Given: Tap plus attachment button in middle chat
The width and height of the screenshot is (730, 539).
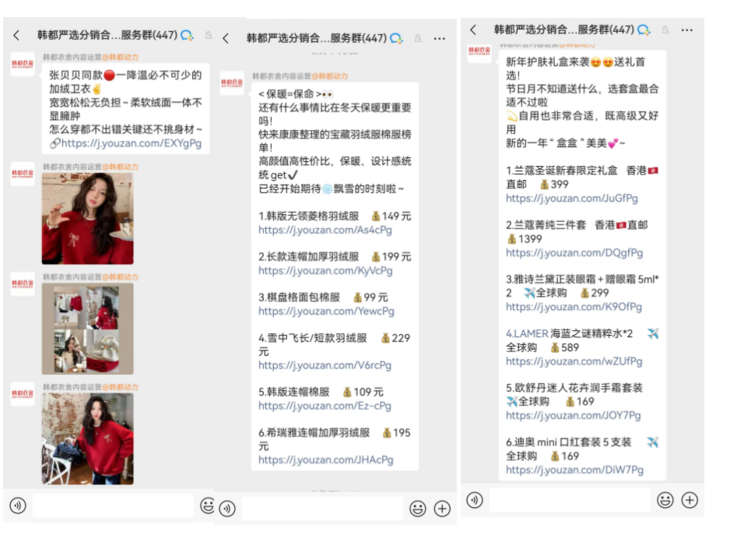Looking at the screenshot, I should (x=442, y=508).
